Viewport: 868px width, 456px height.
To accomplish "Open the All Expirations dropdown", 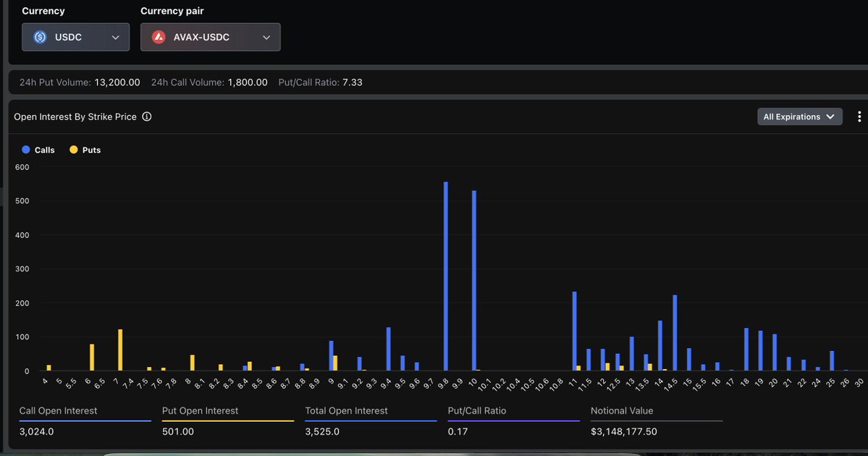I will [799, 117].
